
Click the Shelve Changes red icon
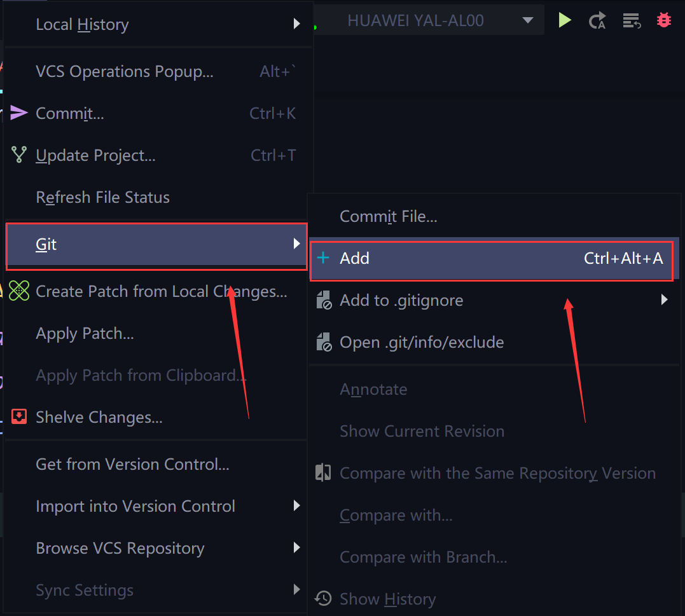point(19,416)
